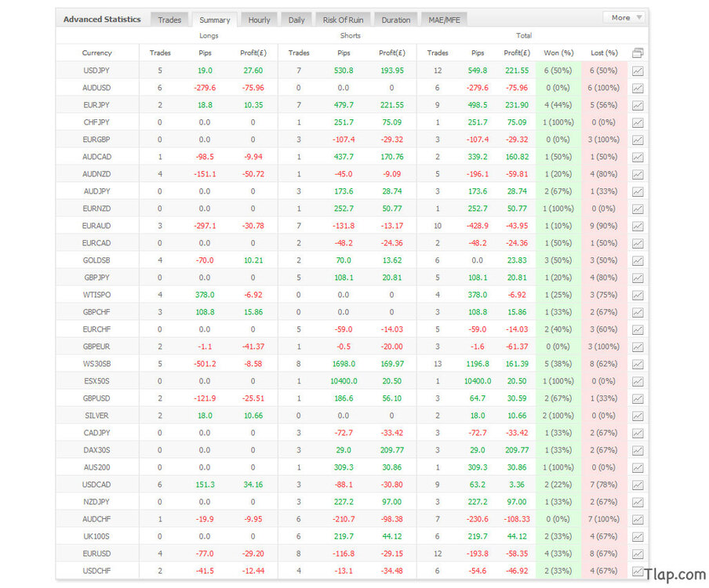
Task: Switch to Risk Of Ruin tab
Action: point(343,20)
